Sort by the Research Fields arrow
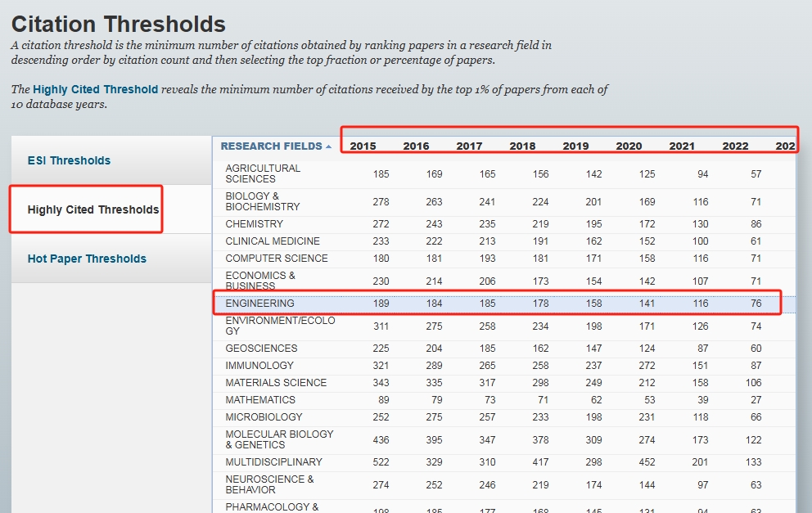Screen dimensions: 812x513 click(x=329, y=146)
